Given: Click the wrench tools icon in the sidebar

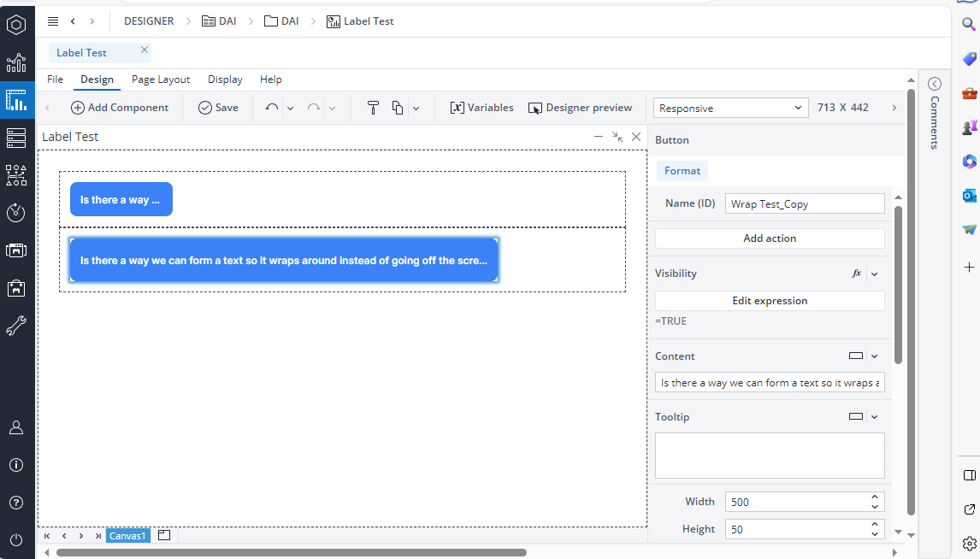Looking at the screenshot, I should (16, 326).
